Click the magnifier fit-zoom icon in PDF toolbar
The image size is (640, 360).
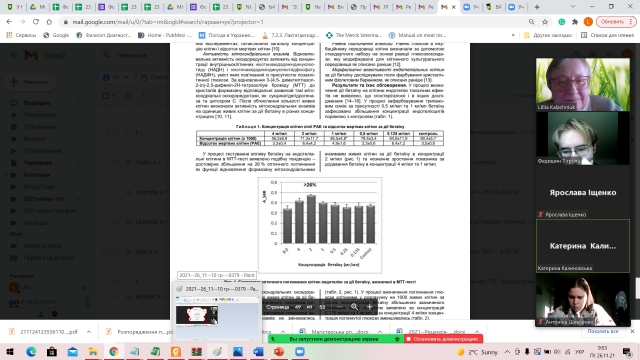[x=354, y=307]
